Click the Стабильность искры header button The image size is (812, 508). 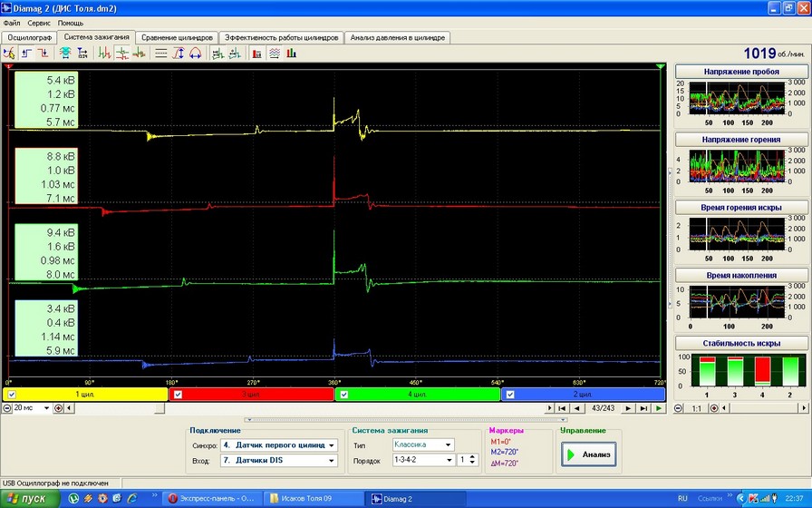(x=741, y=343)
